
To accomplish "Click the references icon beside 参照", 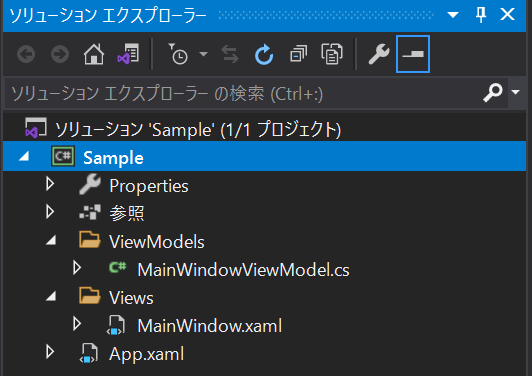I will click(x=90, y=212).
